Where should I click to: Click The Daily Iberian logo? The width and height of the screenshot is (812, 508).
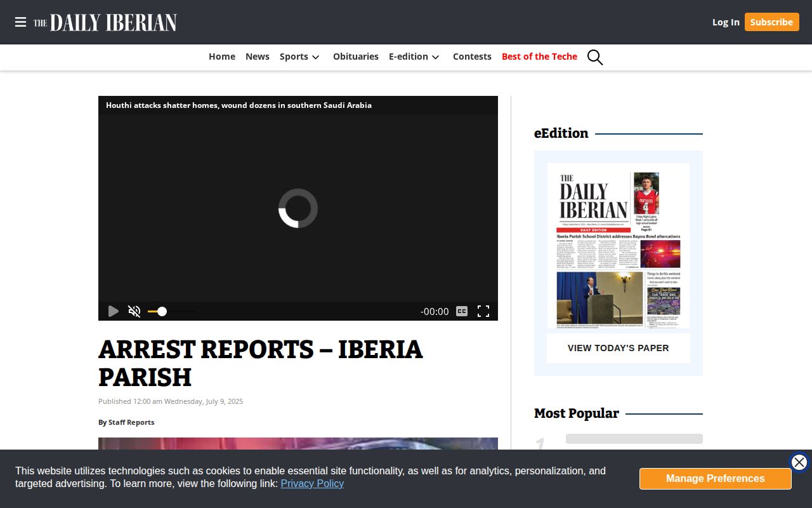click(x=105, y=22)
